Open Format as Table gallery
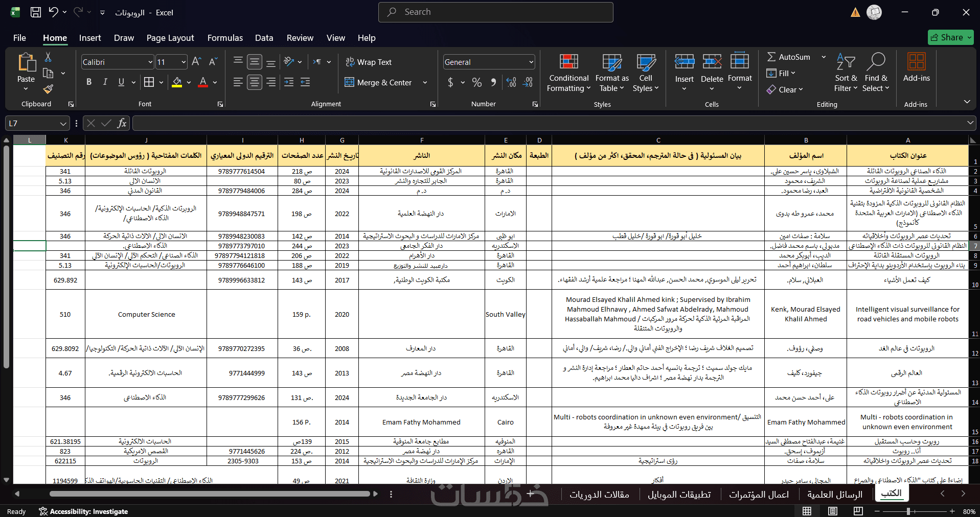Viewport: 980px width, 517px height. click(x=612, y=73)
